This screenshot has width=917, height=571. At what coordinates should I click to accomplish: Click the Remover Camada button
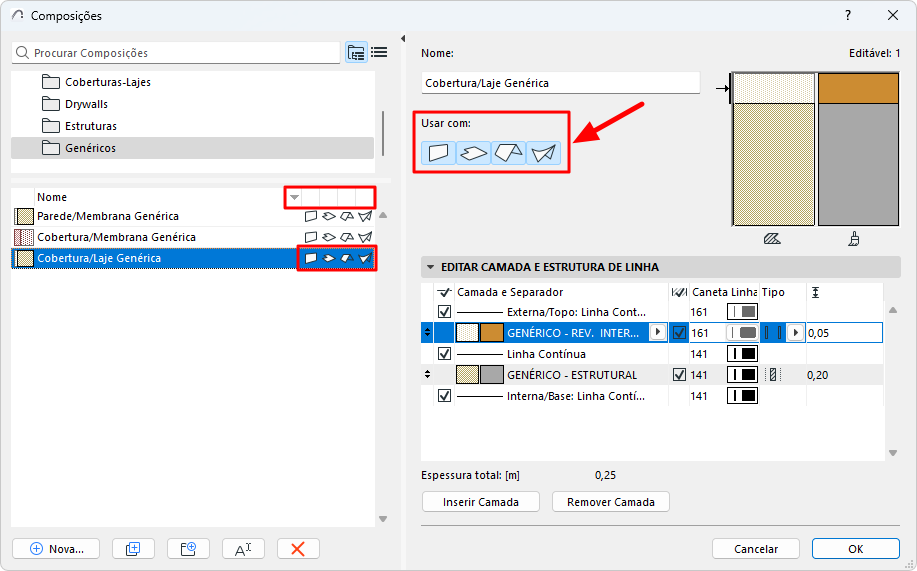tap(611, 502)
